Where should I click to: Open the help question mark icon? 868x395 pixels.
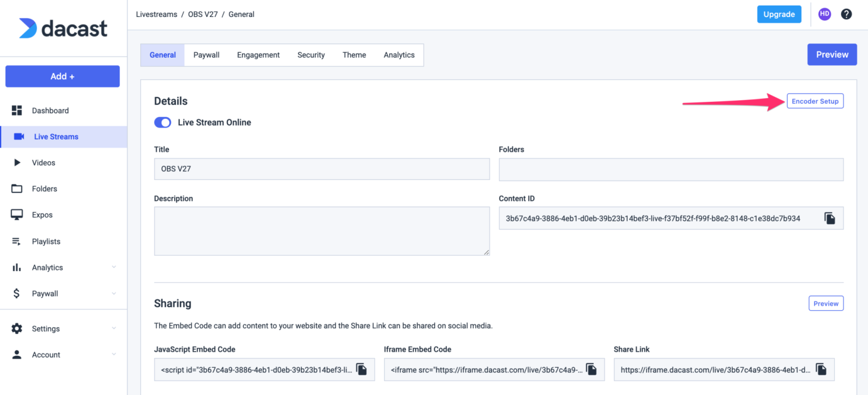click(x=846, y=14)
